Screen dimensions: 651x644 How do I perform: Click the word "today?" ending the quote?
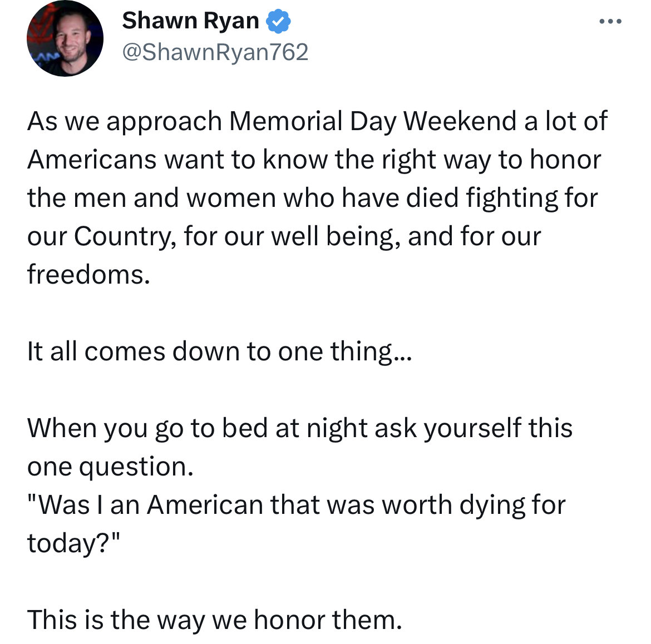coord(73,543)
